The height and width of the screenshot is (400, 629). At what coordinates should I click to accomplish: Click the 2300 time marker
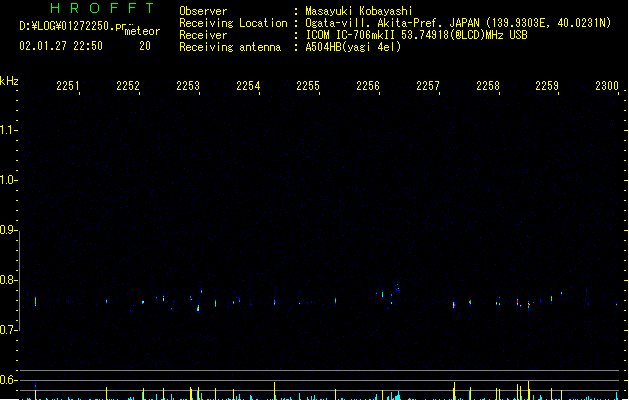pos(607,86)
